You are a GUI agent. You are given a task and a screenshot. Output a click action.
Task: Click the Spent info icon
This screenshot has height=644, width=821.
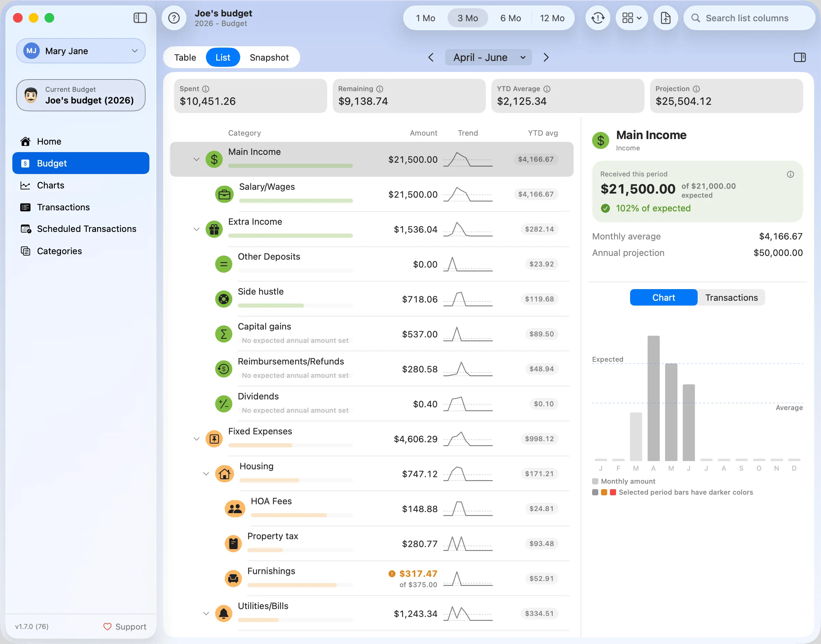[x=206, y=89]
